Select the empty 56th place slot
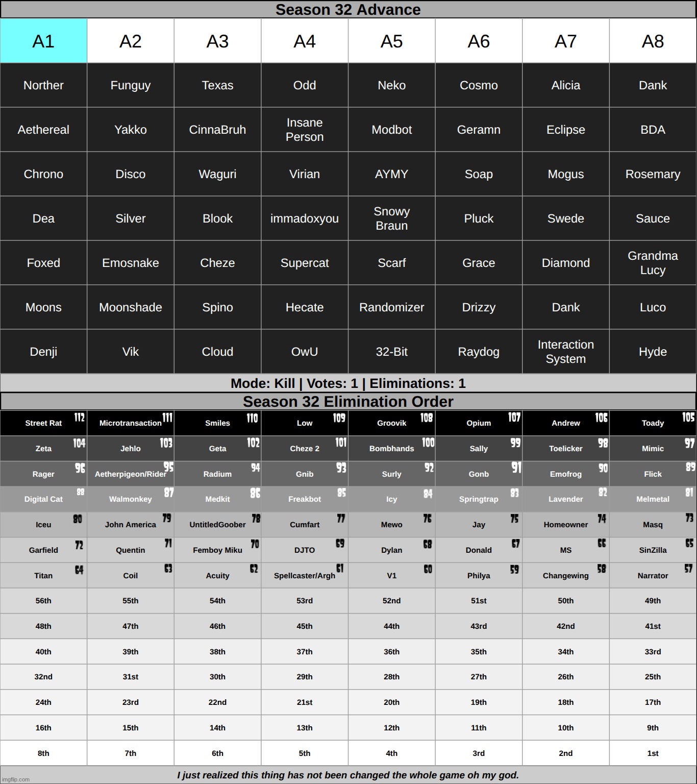697x784 pixels. pos(43,601)
